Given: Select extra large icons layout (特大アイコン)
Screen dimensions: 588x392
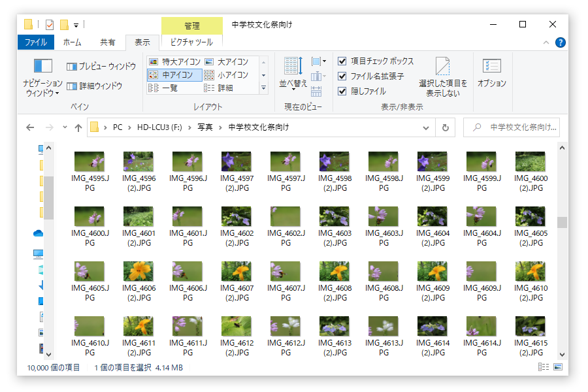Looking at the screenshot, I should 174,61.
